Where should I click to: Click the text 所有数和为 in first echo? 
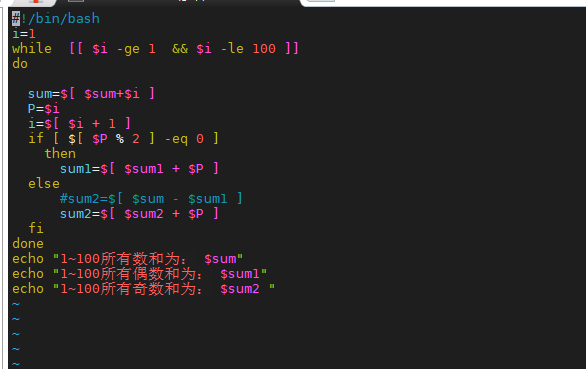tap(141, 259)
